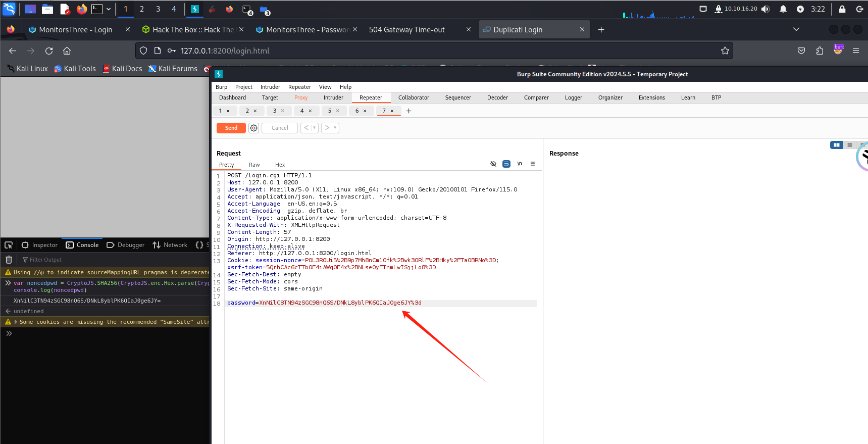Expand the forward history dropdown arrow
The width and height of the screenshot is (868, 444).
pyautogui.click(x=335, y=128)
